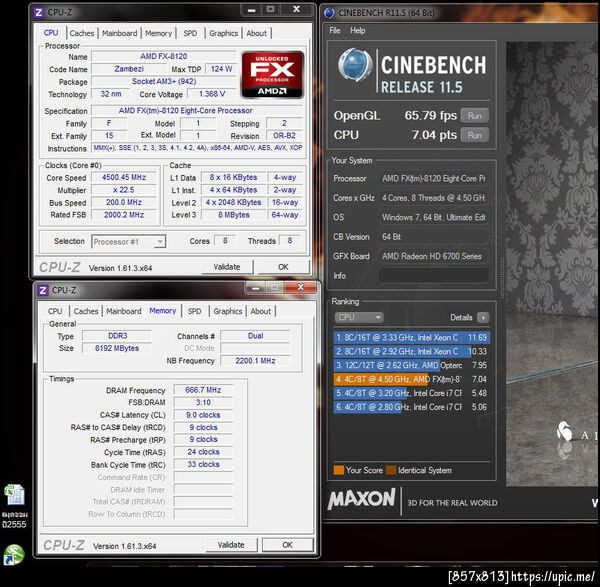Select ranking entry 2 Intel Xeon 2.92 GHz

pyautogui.click(x=411, y=351)
